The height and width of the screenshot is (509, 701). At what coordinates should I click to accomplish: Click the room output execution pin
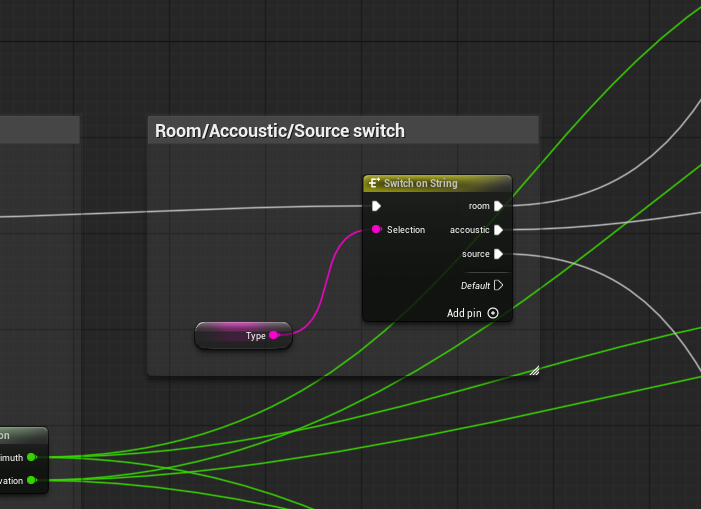tap(498, 206)
